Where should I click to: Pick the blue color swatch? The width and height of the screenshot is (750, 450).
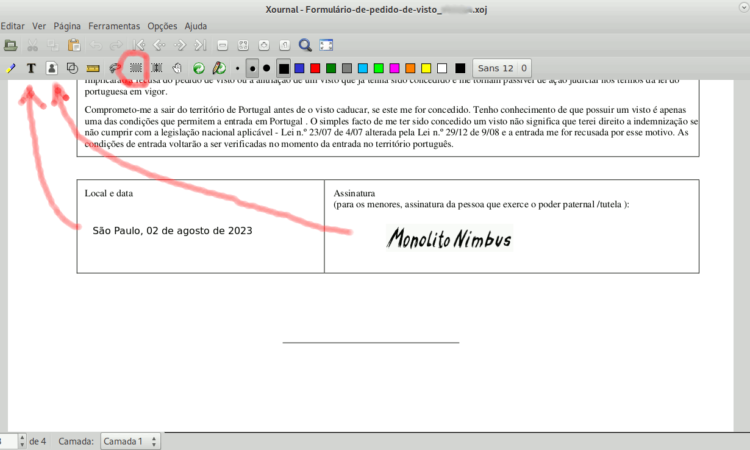pyautogui.click(x=299, y=68)
